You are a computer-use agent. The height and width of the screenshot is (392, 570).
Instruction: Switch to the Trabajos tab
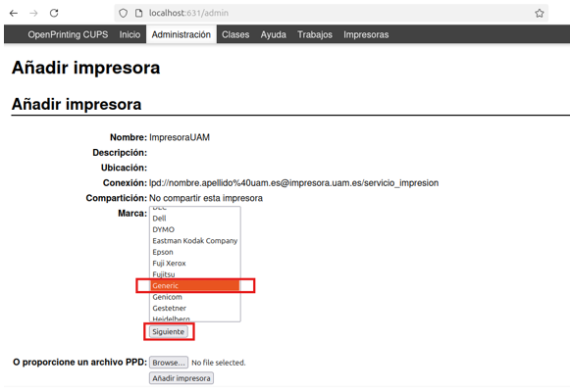click(x=315, y=34)
